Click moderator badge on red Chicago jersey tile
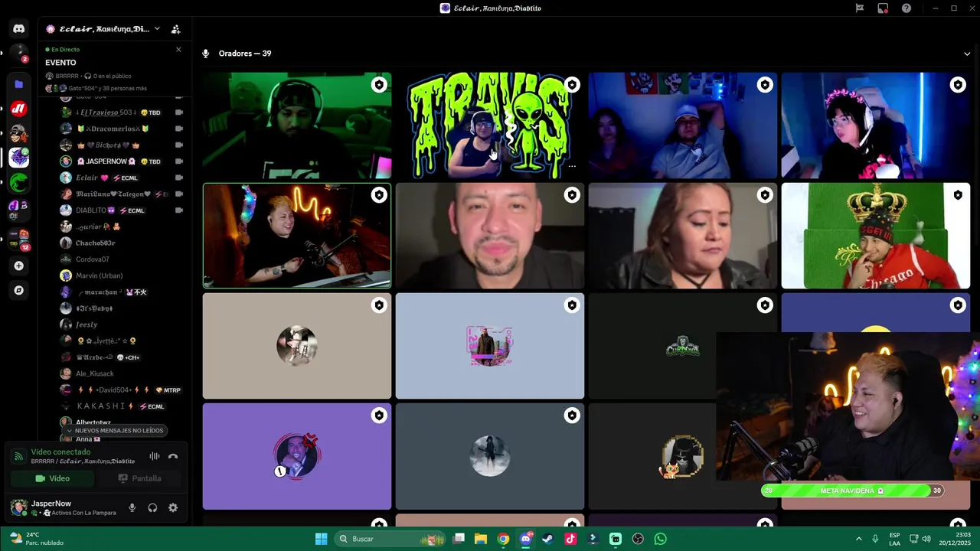 (x=958, y=195)
